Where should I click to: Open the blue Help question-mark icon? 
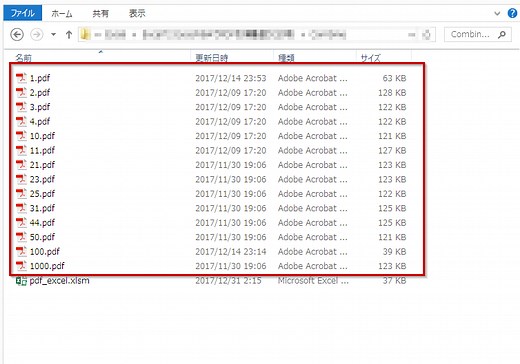tap(512, 13)
